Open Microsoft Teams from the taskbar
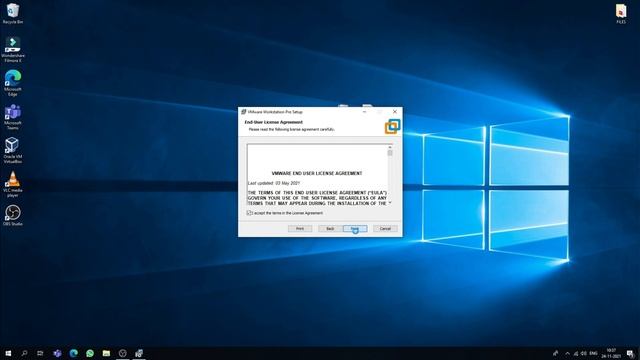Screen dimensions: 640x360 57,353
